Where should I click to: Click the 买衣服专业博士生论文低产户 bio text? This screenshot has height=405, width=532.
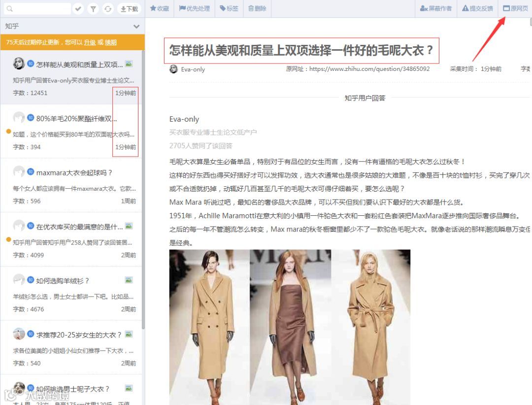coord(213,133)
